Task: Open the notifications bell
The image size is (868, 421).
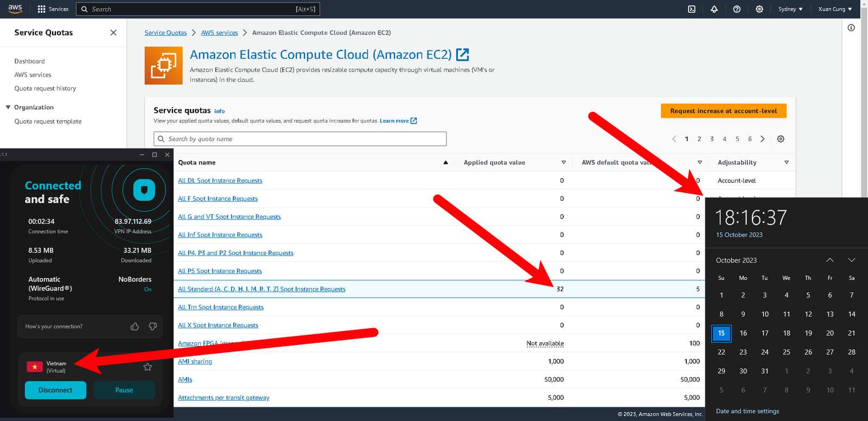Action: pos(714,9)
